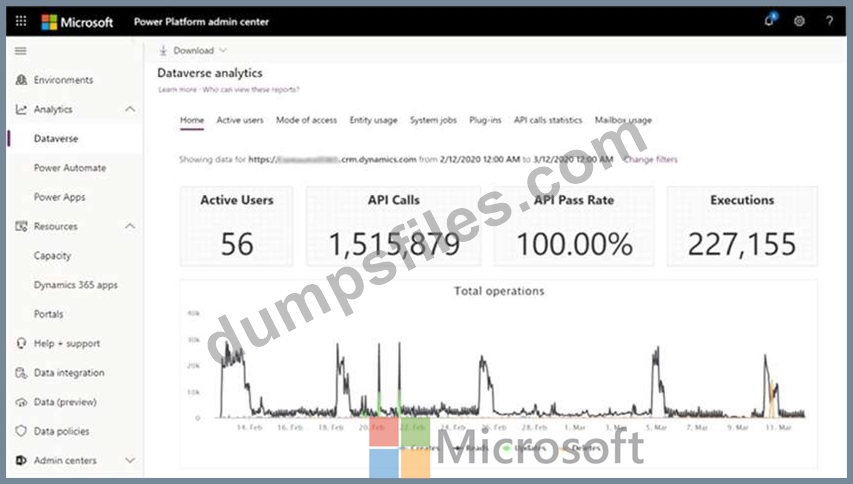Click the Active Users 56 card
The image size is (853, 484).
coord(237,226)
